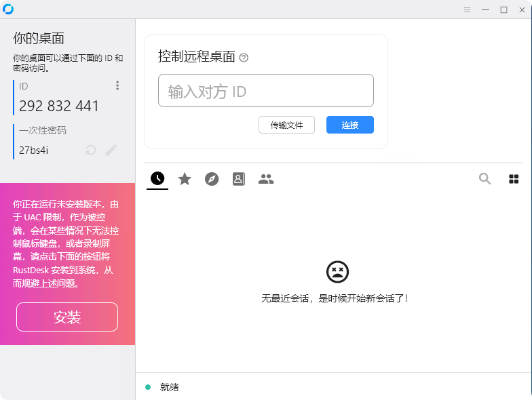Click the 无最近会话 message text
The width and height of the screenshot is (532, 400).
click(334, 298)
